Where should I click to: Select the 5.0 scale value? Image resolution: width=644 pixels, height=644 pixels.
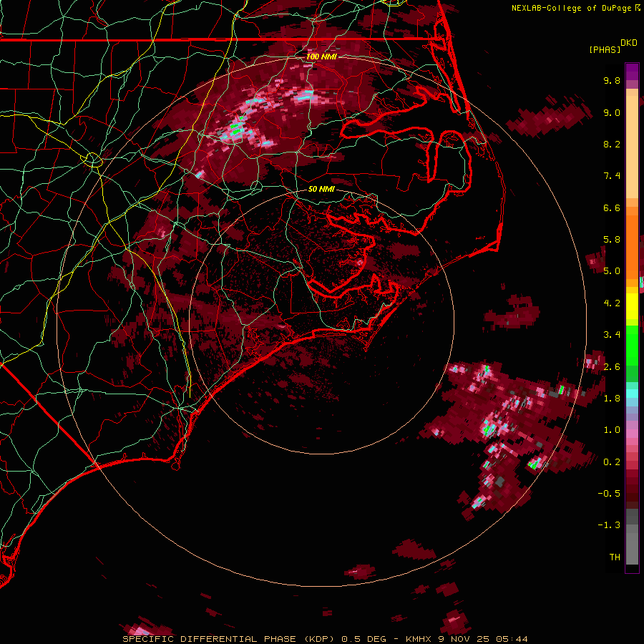click(612, 271)
